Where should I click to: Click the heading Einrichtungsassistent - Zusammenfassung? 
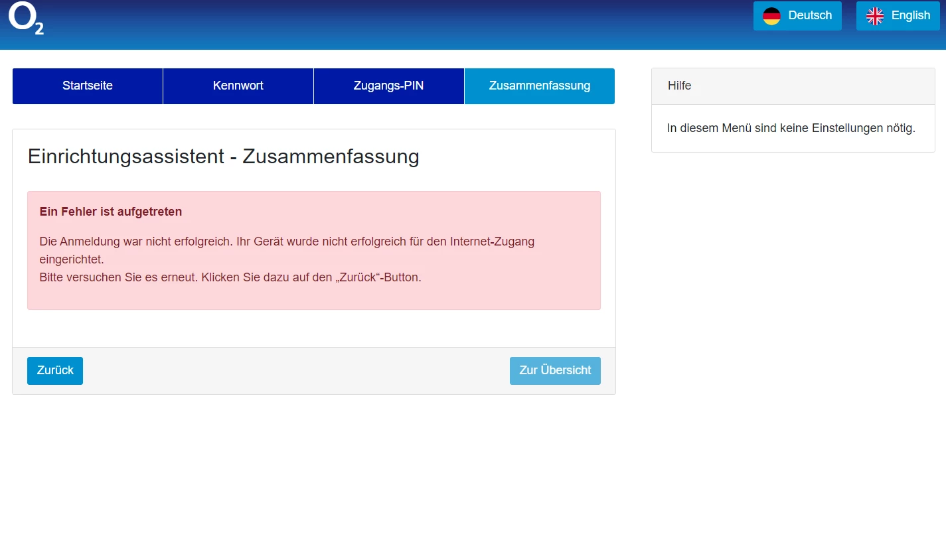224,157
